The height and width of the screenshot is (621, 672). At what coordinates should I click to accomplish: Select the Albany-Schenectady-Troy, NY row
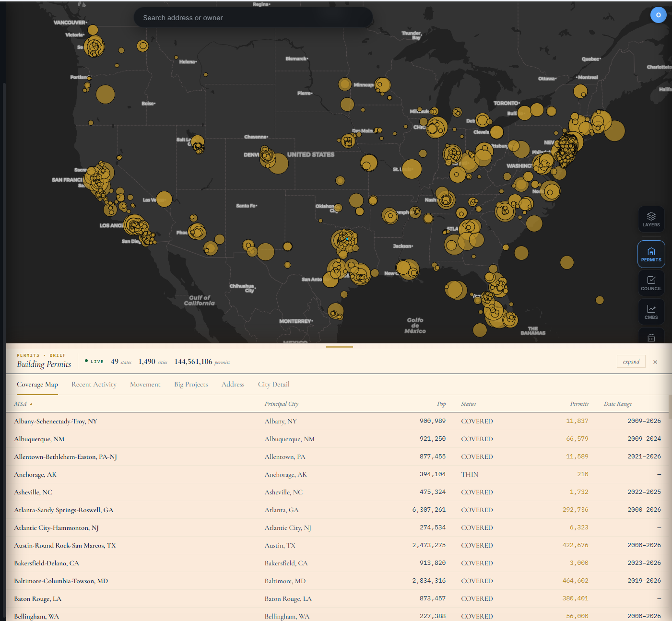(x=337, y=421)
